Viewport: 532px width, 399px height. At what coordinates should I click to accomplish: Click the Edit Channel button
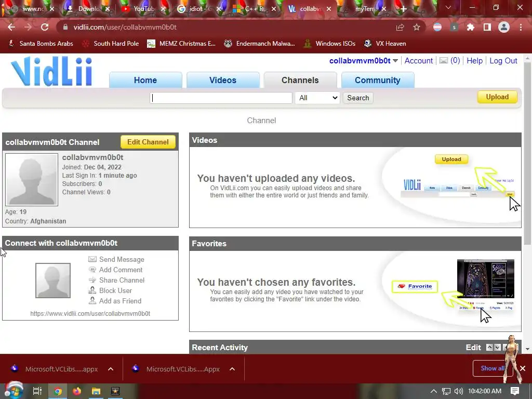point(148,142)
